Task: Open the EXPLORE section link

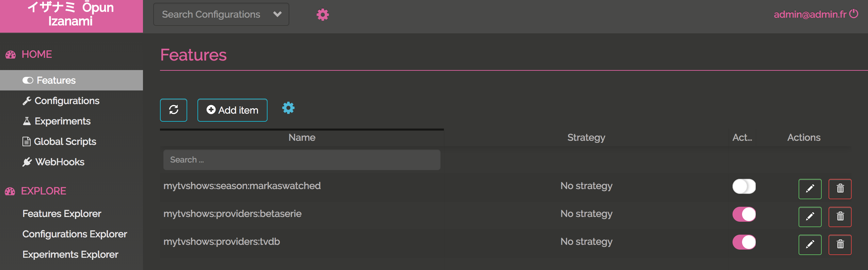Action: (x=44, y=191)
